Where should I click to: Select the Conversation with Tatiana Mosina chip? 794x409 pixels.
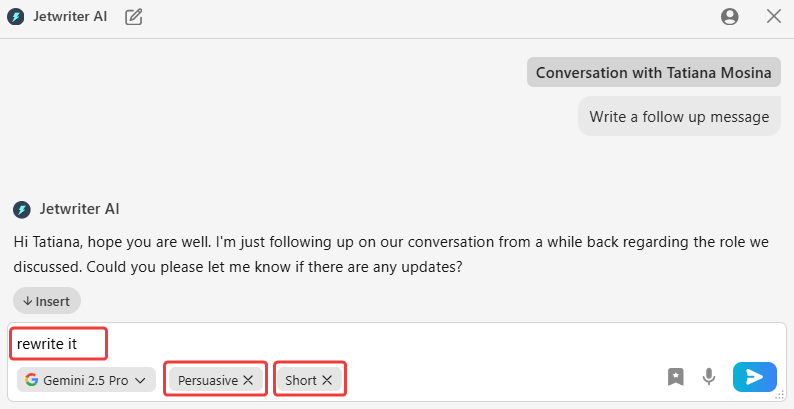[654, 73]
